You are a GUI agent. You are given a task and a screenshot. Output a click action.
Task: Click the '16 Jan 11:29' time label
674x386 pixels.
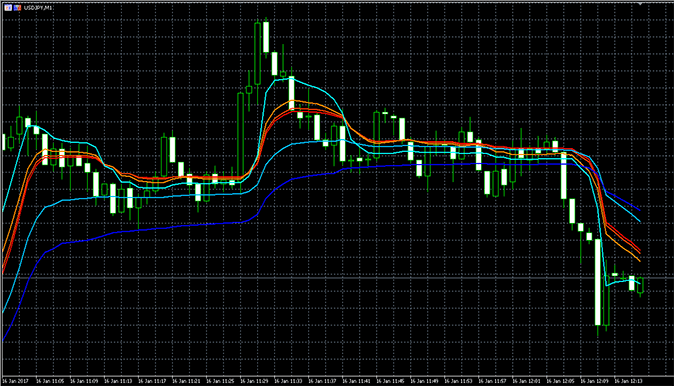click(x=254, y=381)
